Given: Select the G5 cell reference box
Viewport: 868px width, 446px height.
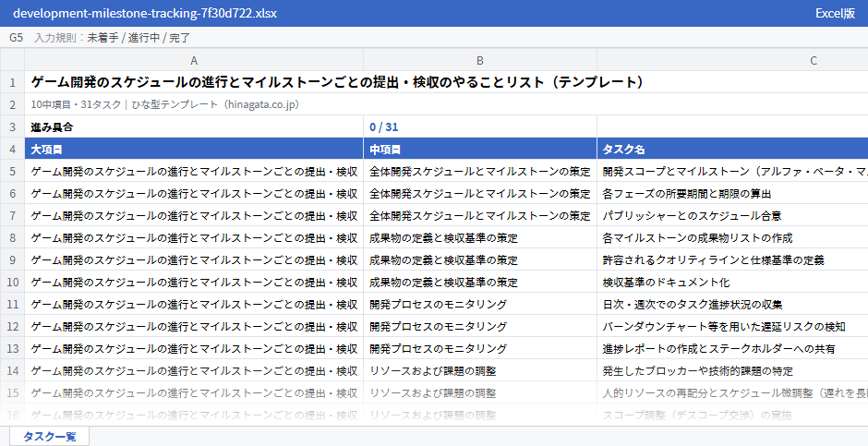Looking at the screenshot, I should click(16, 38).
